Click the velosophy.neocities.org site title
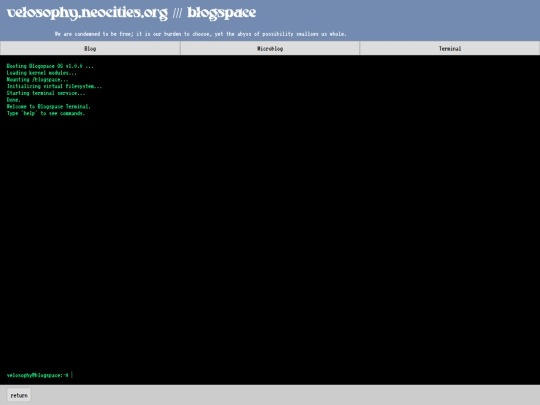 pos(87,13)
